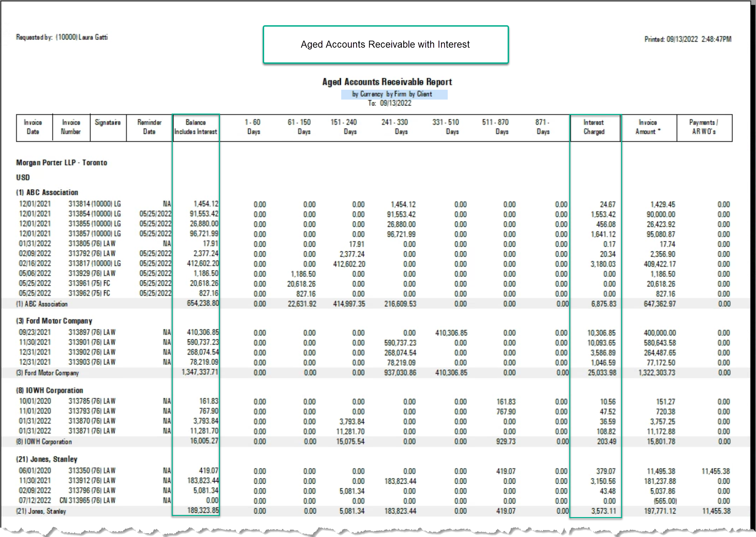The image size is (756, 537).
Task: Click the (1) ABC Association group heading
Action: pyautogui.click(x=47, y=192)
